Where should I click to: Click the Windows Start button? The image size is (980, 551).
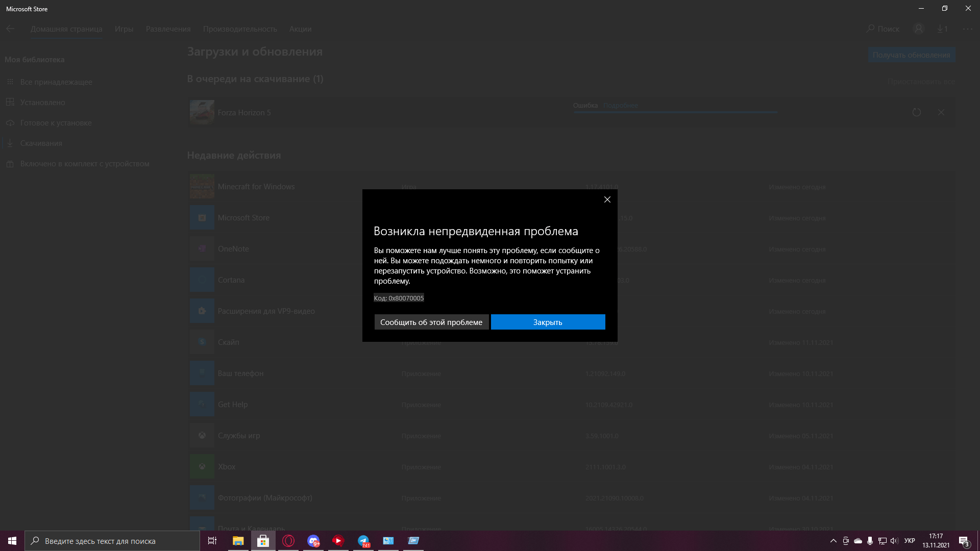click(12, 541)
